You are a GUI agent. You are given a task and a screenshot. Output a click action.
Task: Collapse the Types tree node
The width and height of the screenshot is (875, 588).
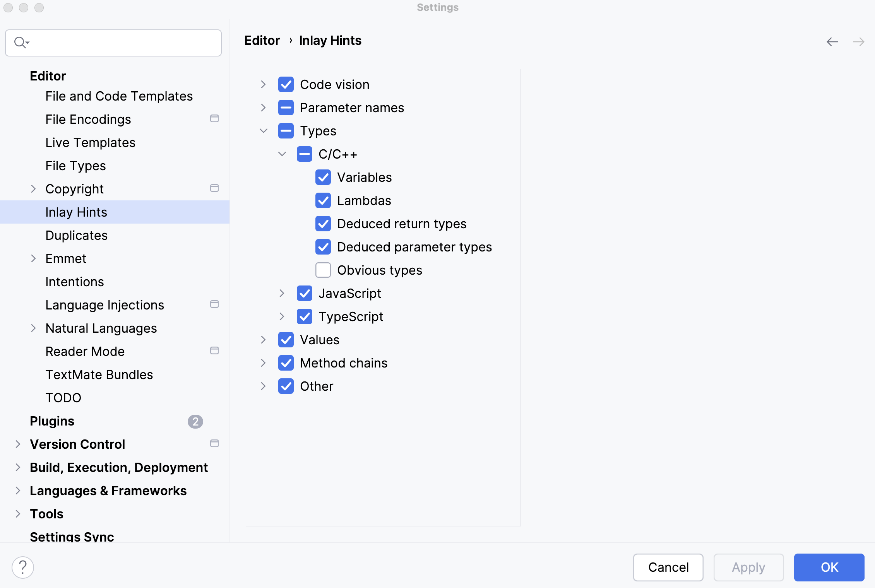coord(264,131)
